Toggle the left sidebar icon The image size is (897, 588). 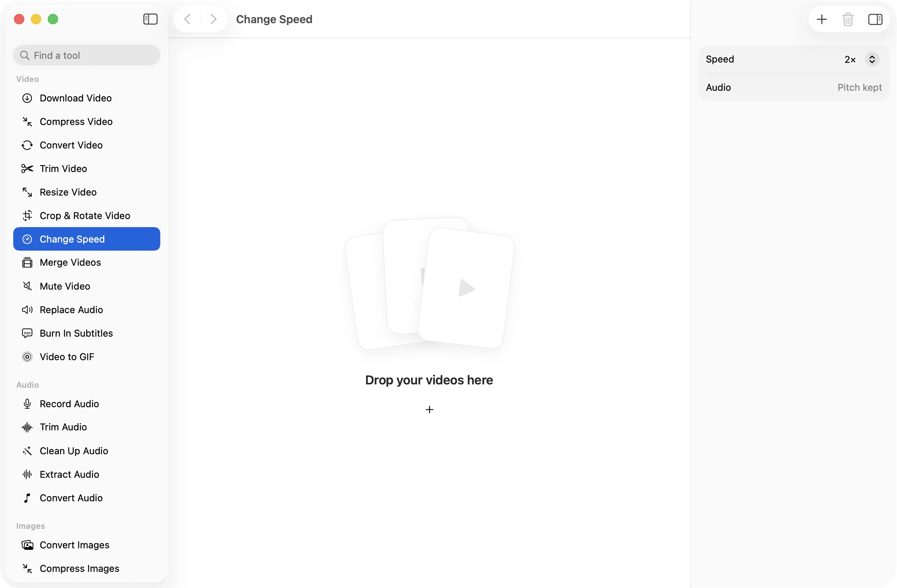click(x=150, y=19)
